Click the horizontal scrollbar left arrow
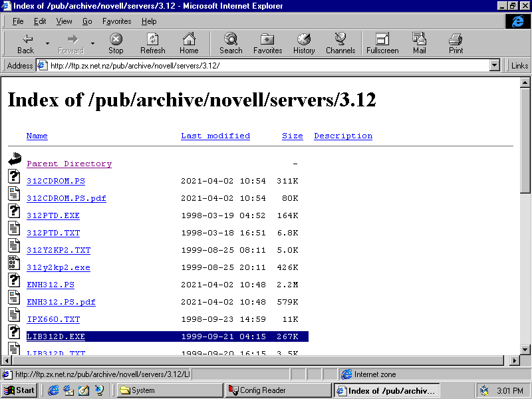The width and height of the screenshot is (532, 399). (7, 360)
